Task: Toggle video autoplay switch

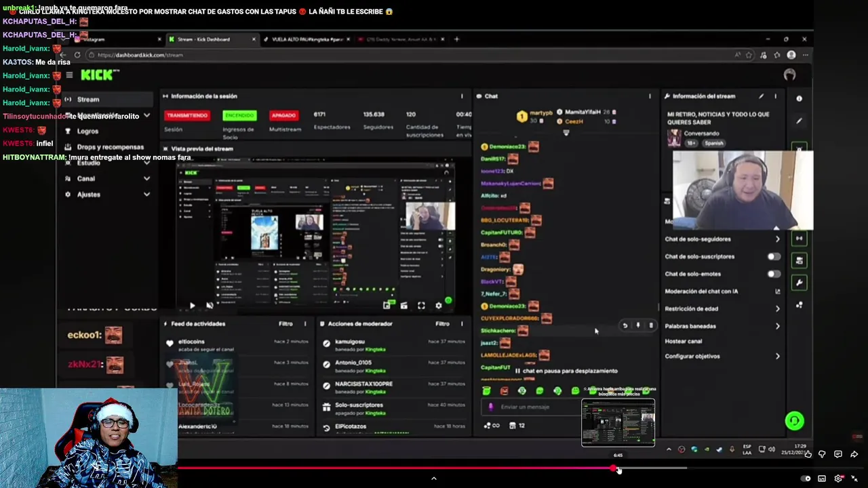Action: (x=805, y=479)
